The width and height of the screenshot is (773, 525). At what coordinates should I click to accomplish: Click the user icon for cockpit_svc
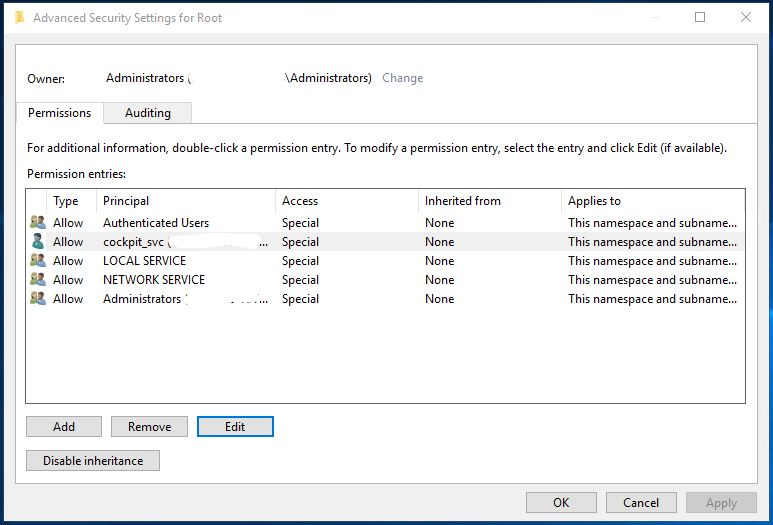tap(38, 242)
